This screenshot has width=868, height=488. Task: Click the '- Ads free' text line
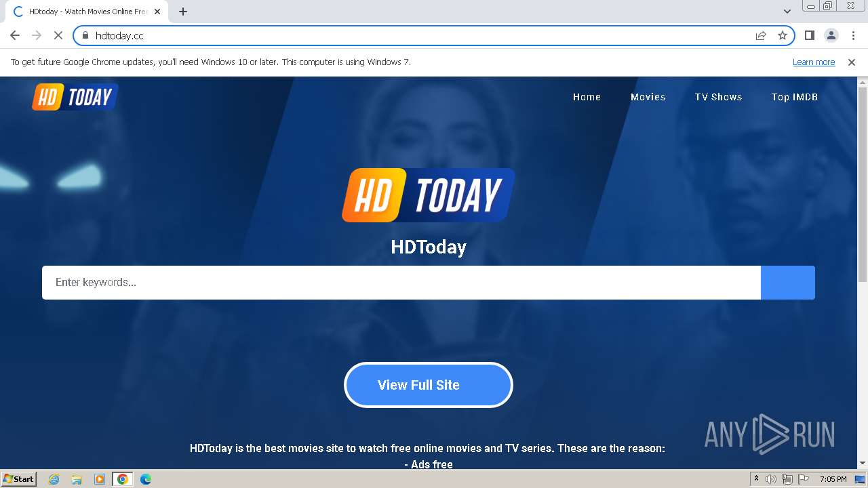pos(428,464)
